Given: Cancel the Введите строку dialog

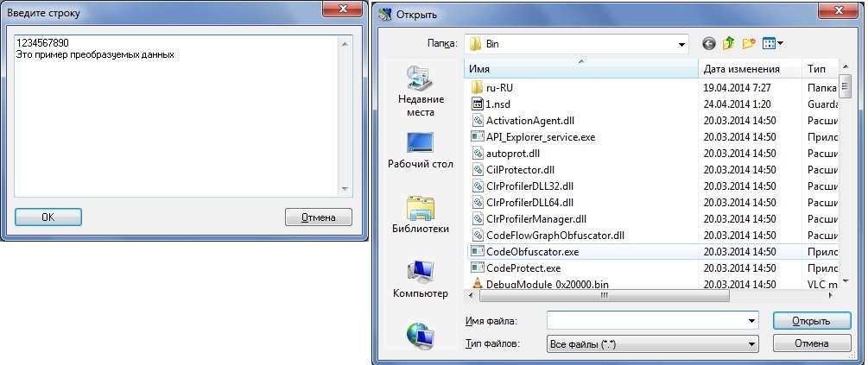Looking at the screenshot, I should pyautogui.click(x=318, y=217).
